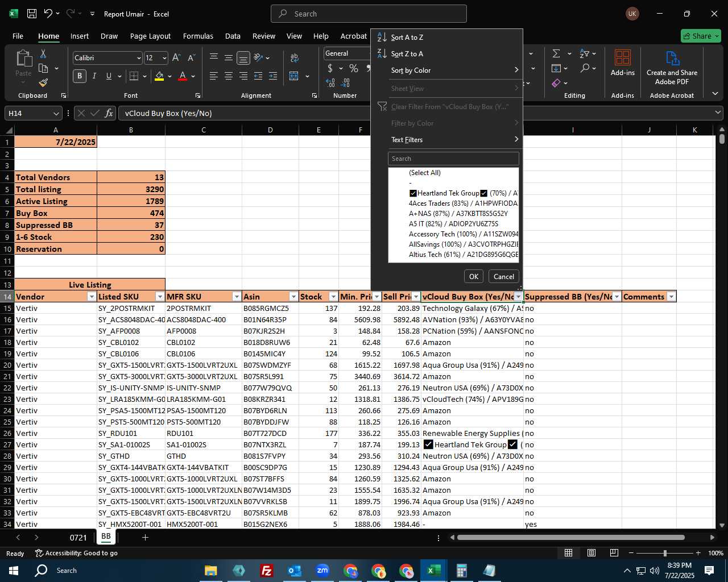The width and height of the screenshot is (728, 582).
Task: Click the Share button
Action: click(x=701, y=36)
